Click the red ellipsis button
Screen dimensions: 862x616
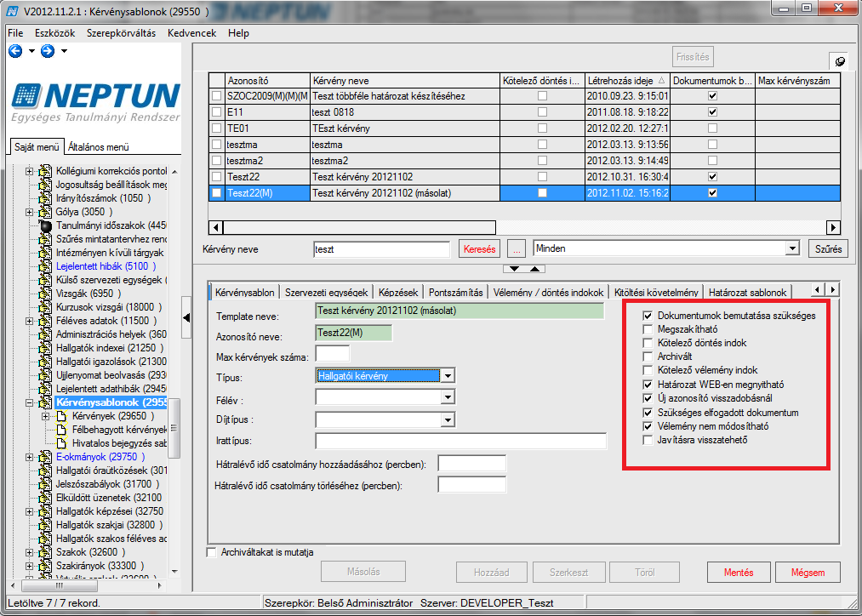click(x=517, y=249)
